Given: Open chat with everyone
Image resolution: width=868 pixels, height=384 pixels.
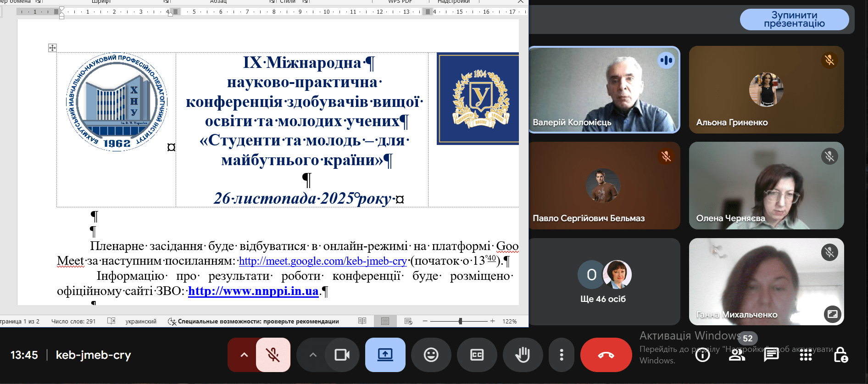Looking at the screenshot, I should coord(771,355).
